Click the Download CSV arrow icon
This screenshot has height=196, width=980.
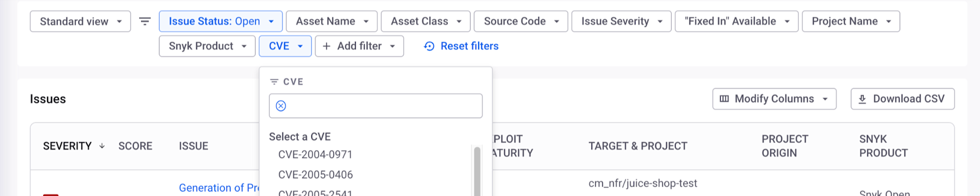(x=862, y=99)
